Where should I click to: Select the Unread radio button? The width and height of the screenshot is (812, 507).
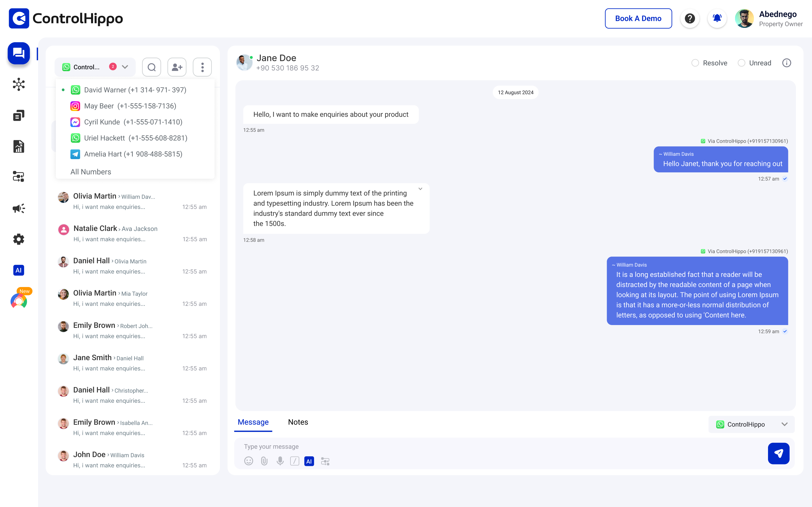[x=742, y=63]
